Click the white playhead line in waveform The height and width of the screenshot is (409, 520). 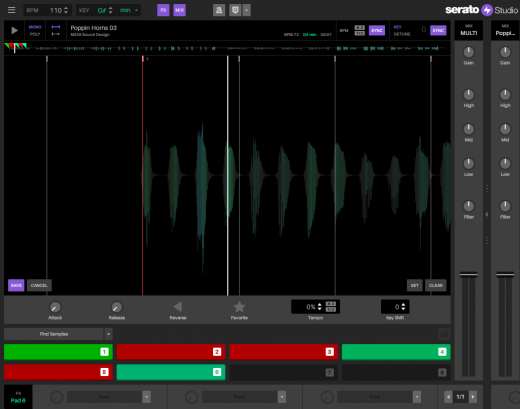click(x=228, y=175)
